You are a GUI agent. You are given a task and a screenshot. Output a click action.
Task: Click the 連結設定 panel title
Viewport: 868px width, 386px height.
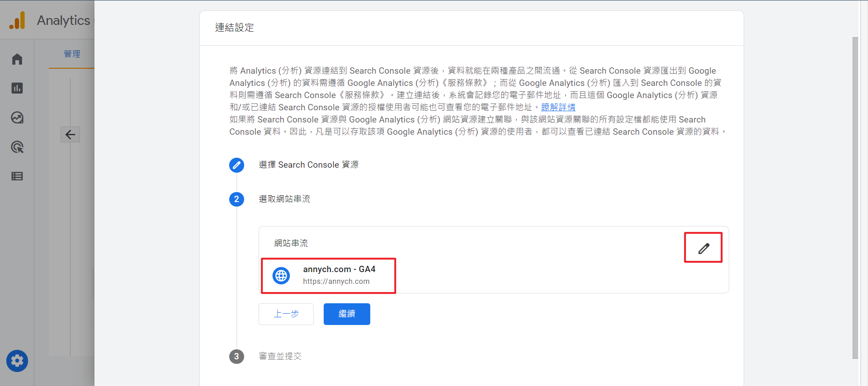pos(234,28)
